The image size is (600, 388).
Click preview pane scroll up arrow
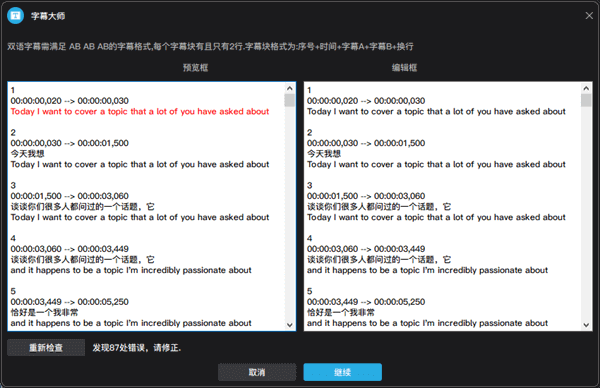(x=290, y=88)
